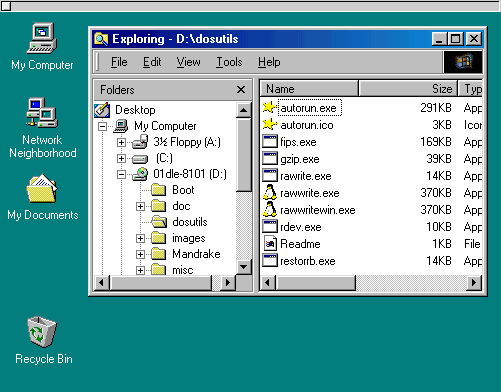This screenshot has width=501, height=392.
Task: Click the rawwritewin.exe penguin icon
Action: pos(270,210)
